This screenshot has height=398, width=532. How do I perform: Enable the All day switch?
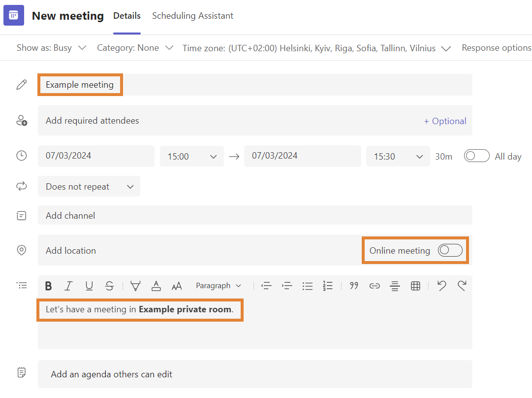point(476,156)
